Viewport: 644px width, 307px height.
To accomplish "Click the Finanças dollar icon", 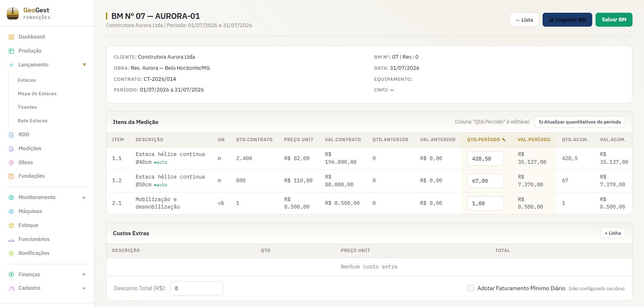I will pos(11,275).
